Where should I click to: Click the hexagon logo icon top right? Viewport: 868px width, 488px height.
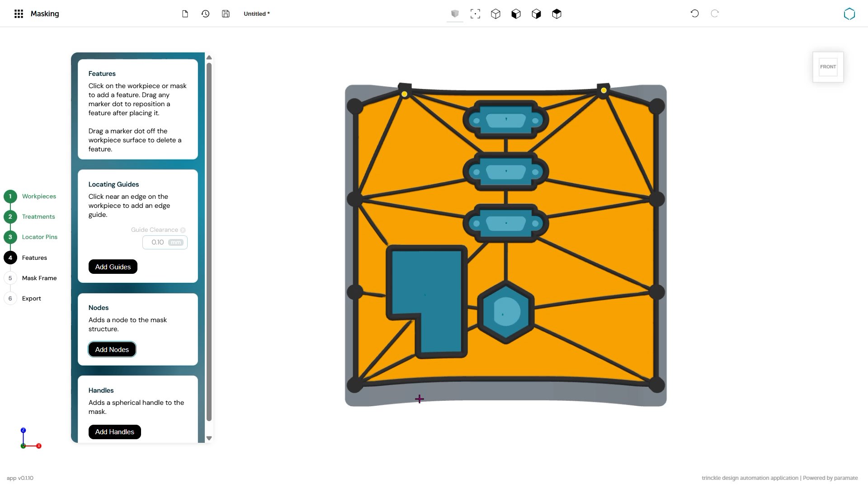tap(849, 14)
